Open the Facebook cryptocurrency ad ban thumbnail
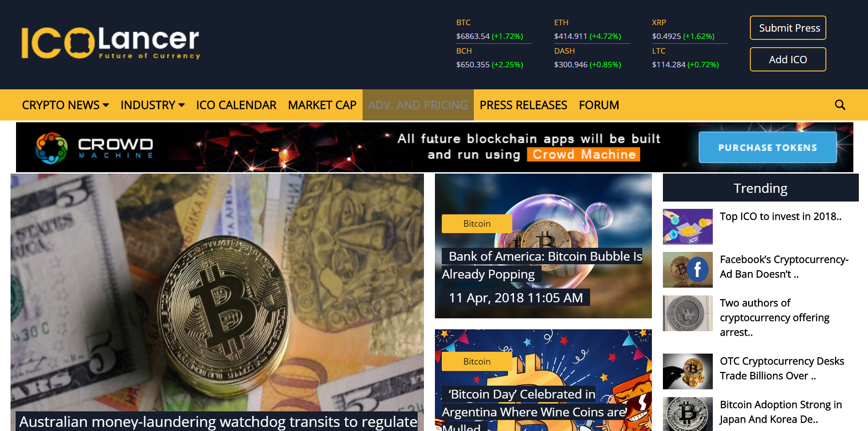868x431 pixels. pos(688,270)
